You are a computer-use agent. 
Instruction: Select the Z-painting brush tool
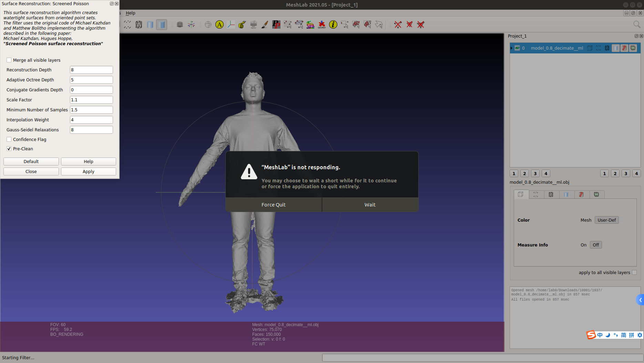tap(264, 24)
